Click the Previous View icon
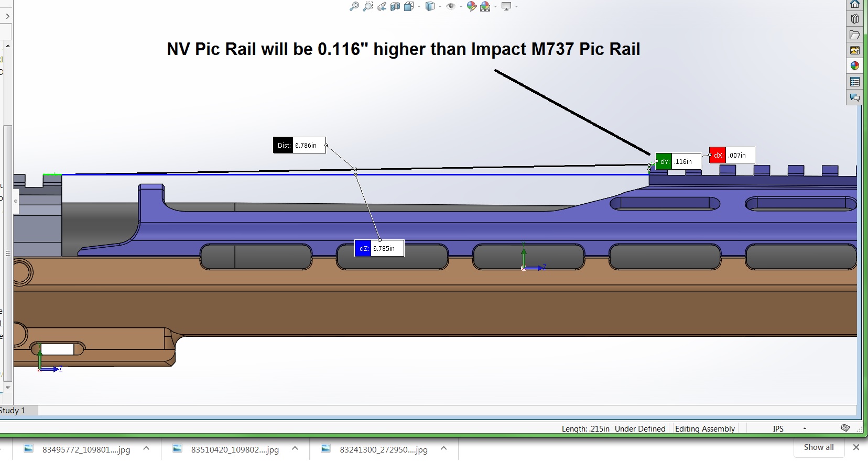Viewport: 868px width, 463px height. click(382, 6)
